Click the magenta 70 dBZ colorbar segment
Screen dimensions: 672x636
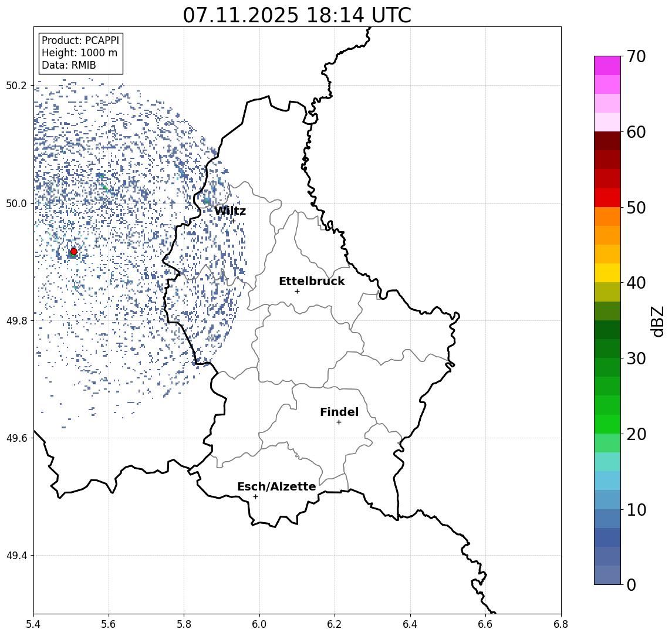[x=607, y=66]
